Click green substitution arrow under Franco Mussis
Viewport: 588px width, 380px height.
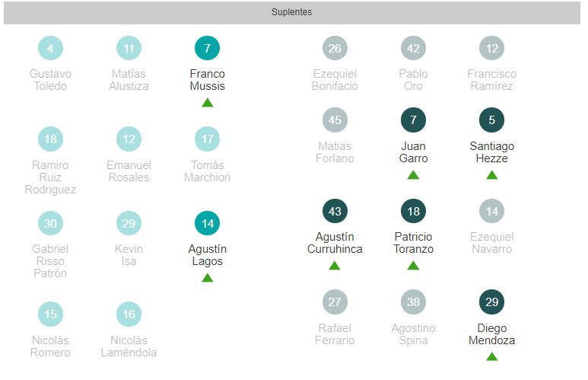pyautogui.click(x=207, y=103)
